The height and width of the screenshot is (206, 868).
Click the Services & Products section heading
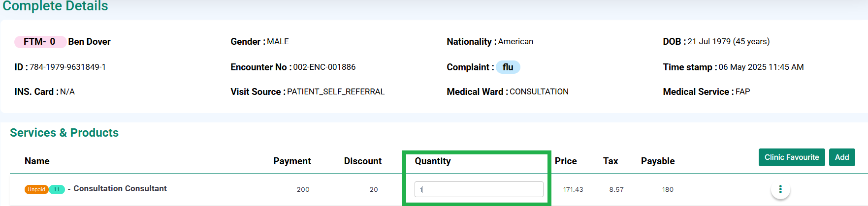[x=64, y=133]
